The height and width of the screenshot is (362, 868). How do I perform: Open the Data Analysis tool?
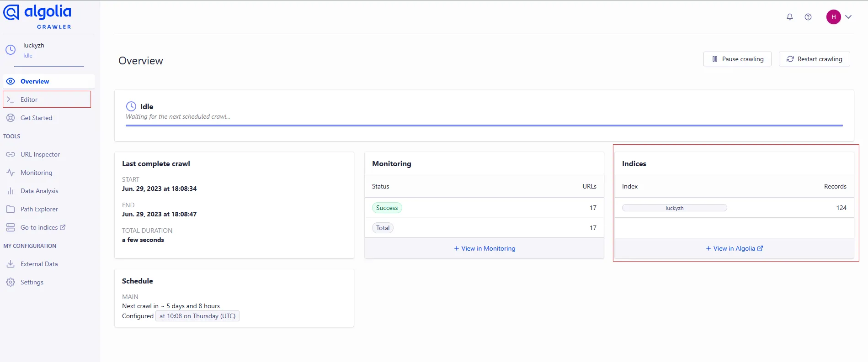pyautogui.click(x=49, y=191)
